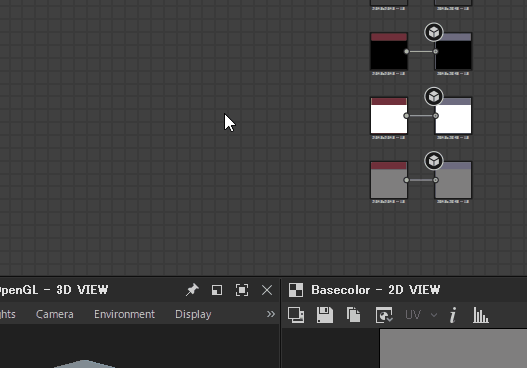Click the output connector of the gray source node

(x=406, y=180)
